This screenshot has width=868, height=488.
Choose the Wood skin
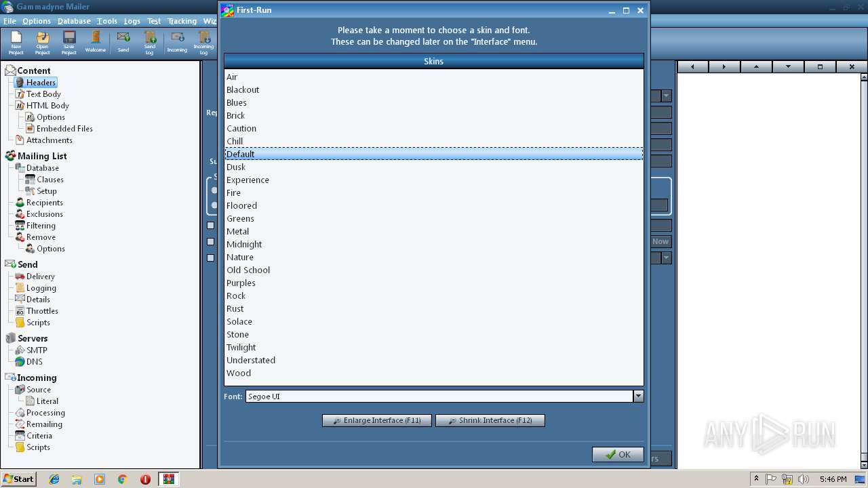pyautogui.click(x=434, y=373)
